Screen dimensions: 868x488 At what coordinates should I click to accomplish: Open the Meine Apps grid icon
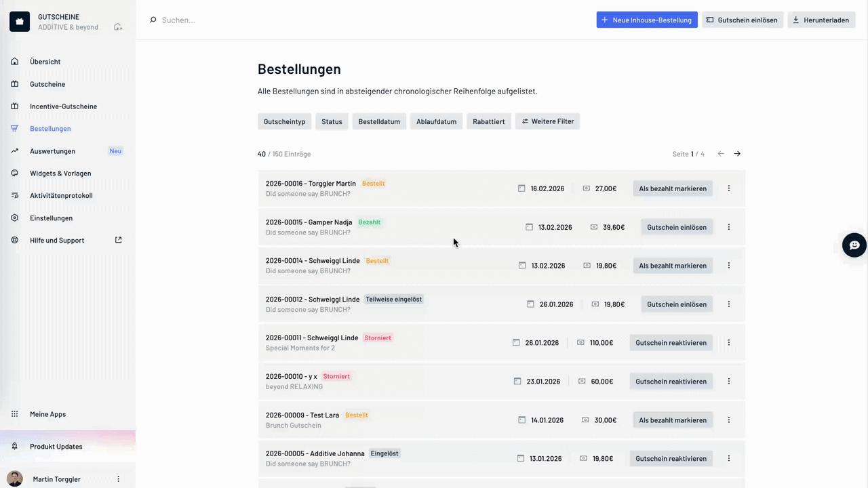[14, 413]
